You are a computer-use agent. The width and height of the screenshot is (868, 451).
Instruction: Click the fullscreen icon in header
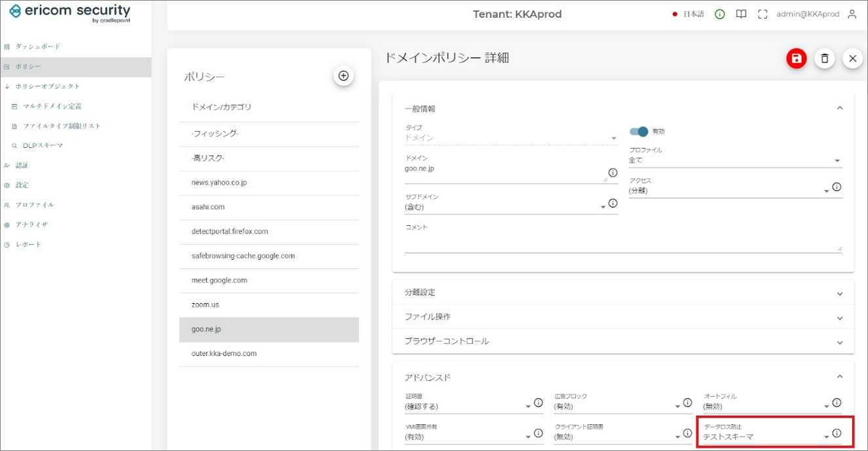point(762,14)
